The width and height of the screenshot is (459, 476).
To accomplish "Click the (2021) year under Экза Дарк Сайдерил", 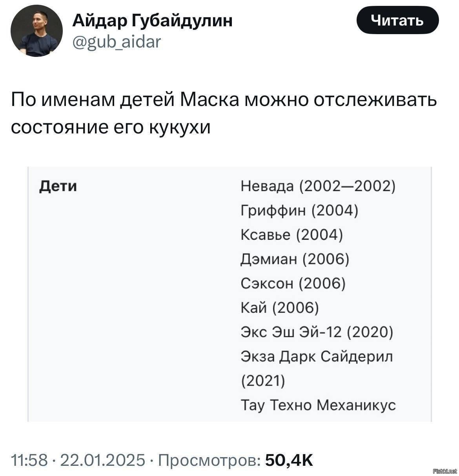I will pyautogui.click(x=263, y=380).
